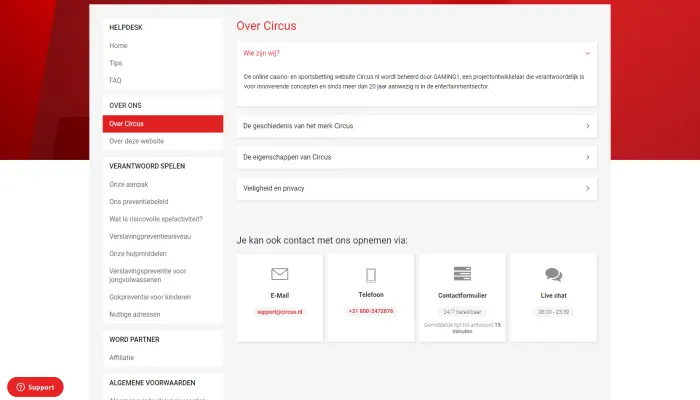Expand 'Veiligheid en privacy' arrow
700x400 pixels.
click(x=588, y=188)
